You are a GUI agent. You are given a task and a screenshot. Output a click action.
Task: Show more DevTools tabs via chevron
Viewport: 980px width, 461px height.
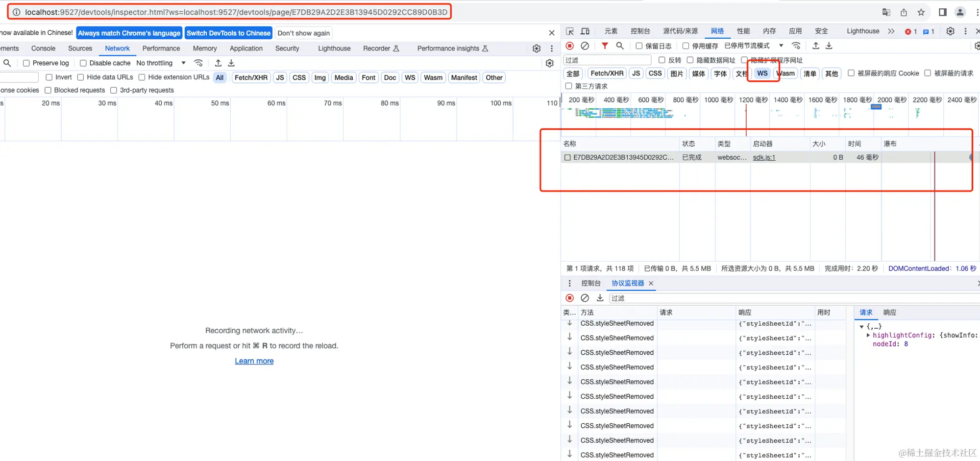891,31
